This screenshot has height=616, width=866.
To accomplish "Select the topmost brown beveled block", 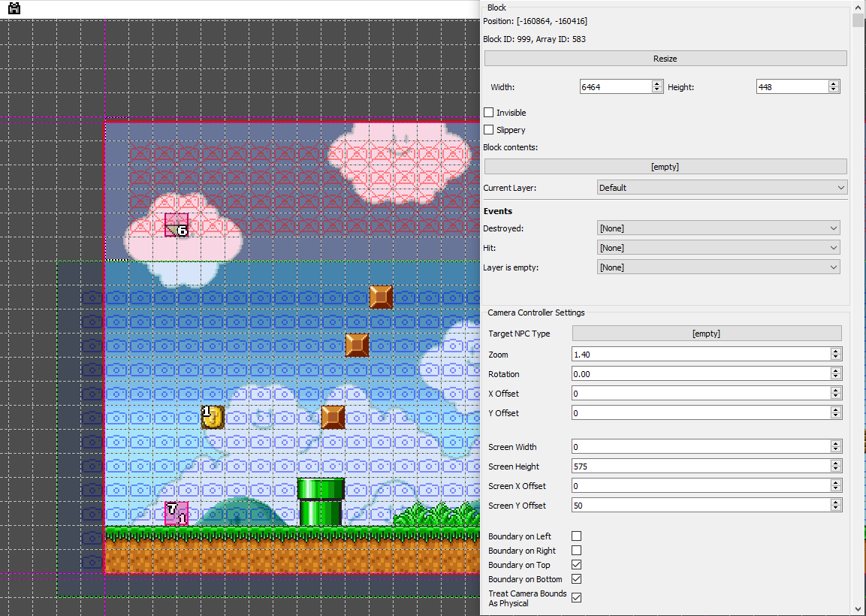I will pos(381,297).
